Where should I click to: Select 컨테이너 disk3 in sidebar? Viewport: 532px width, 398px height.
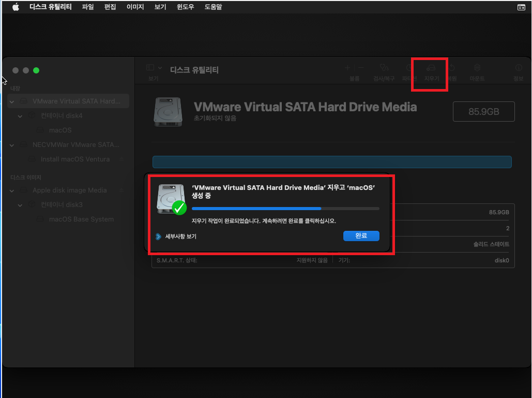[62, 204]
